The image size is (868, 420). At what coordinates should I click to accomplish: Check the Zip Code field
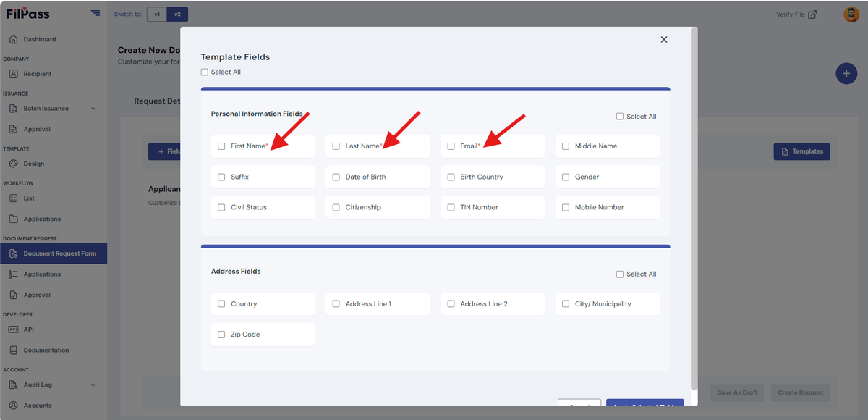(x=221, y=335)
